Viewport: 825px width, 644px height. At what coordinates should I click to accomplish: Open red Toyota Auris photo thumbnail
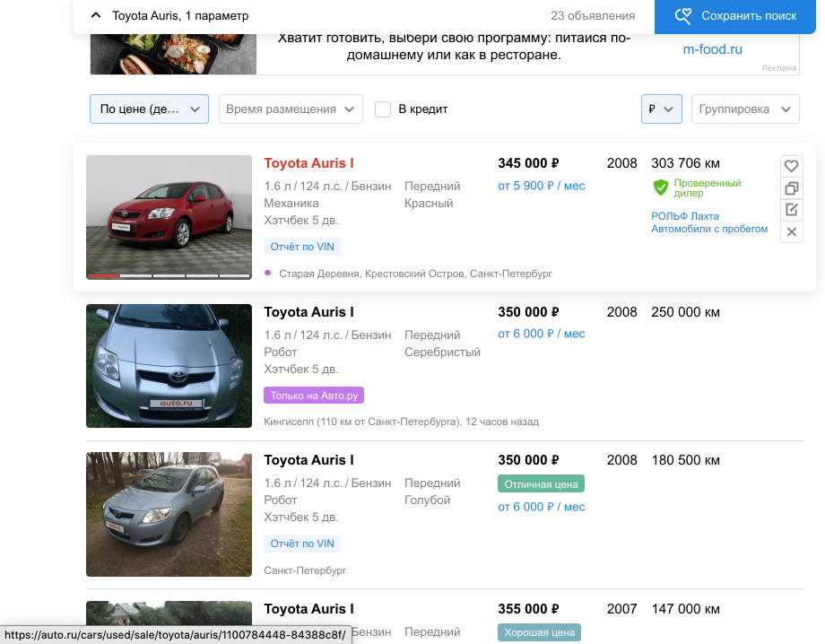click(169, 217)
